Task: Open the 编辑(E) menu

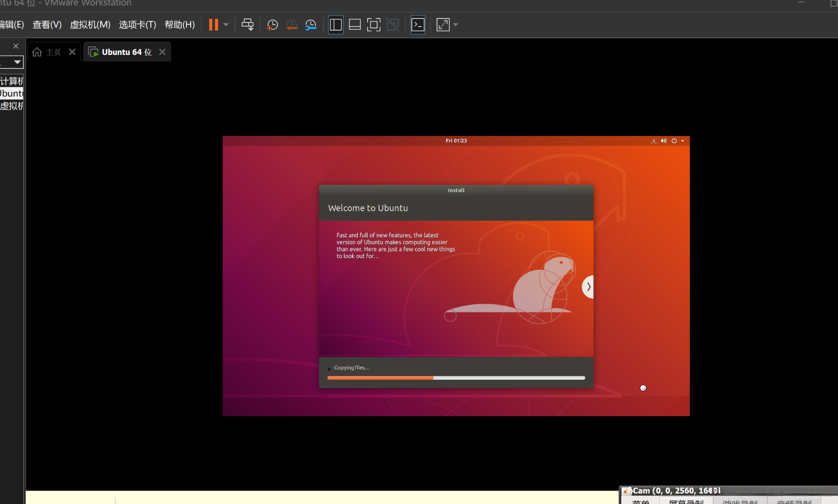Action: click(12, 25)
